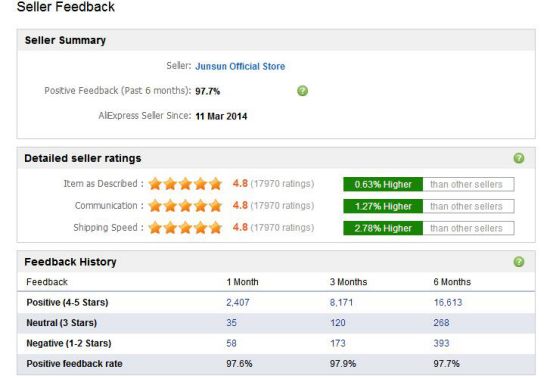View 35 neutral reviews for 1 Month

[231, 323]
